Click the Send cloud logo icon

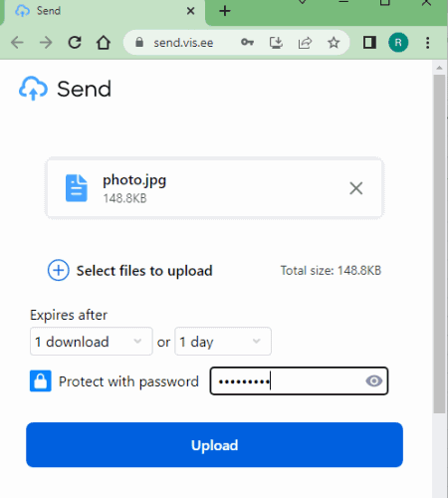coord(33,89)
